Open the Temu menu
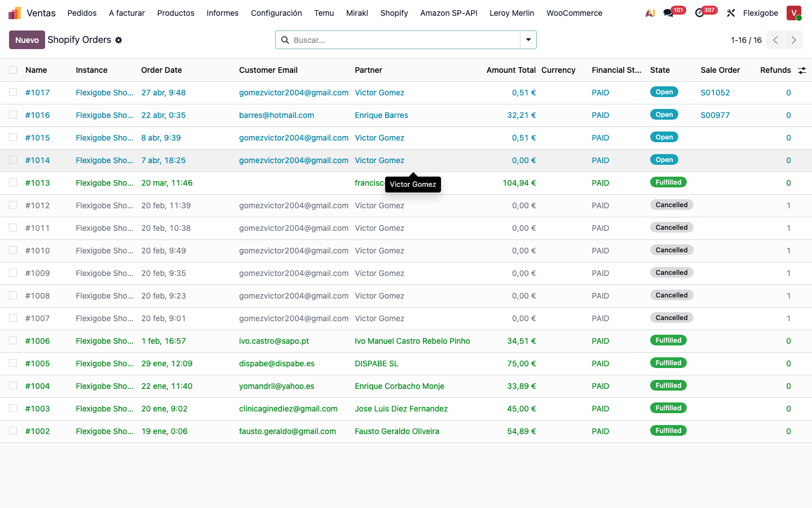The image size is (812, 508). [324, 13]
